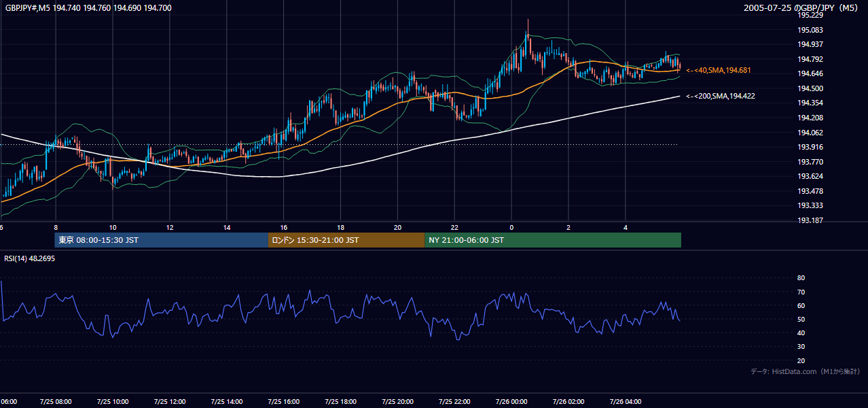This screenshot has height=408, width=868.
Task: Select the Tokyo 08:00-15:30 JST session bar
Action: point(162,240)
